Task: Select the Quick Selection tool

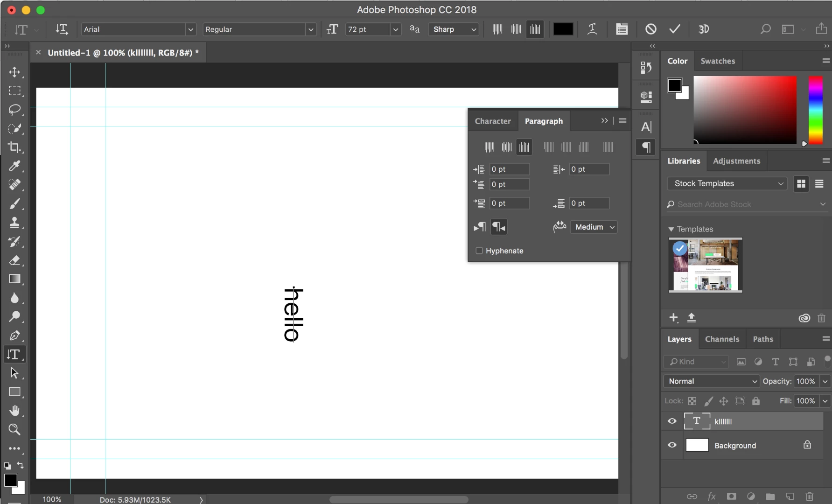Action: pos(14,128)
